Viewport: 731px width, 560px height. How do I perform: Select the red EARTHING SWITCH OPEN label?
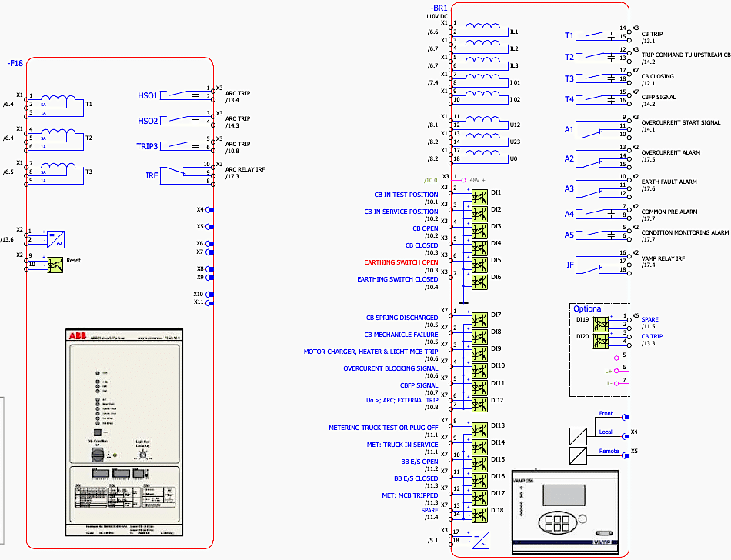(x=401, y=262)
